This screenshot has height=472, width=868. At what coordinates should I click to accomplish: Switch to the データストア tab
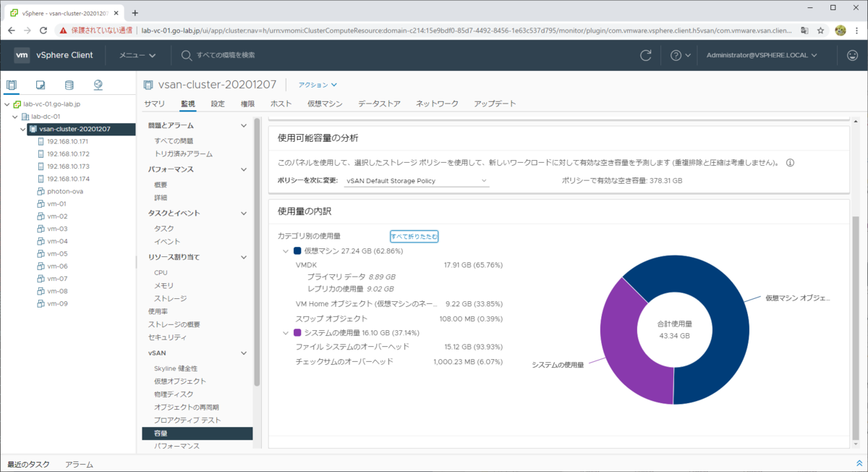(379, 104)
